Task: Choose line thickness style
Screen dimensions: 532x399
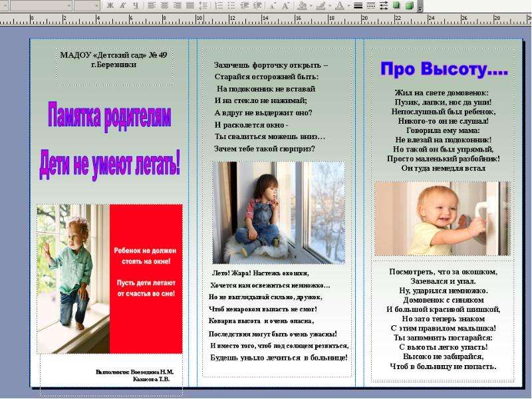Action: pos(358,6)
